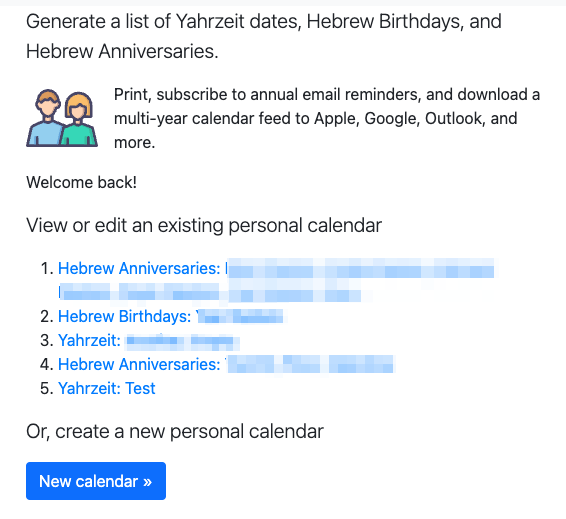Click the 'Generate a list of Yahrzeit' heading
The image size is (566, 519).
point(264,36)
